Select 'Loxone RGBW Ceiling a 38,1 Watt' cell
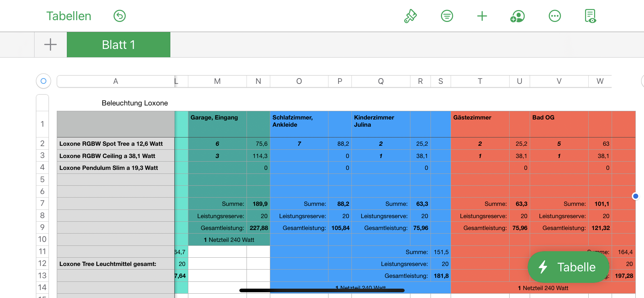 pos(116,156)
